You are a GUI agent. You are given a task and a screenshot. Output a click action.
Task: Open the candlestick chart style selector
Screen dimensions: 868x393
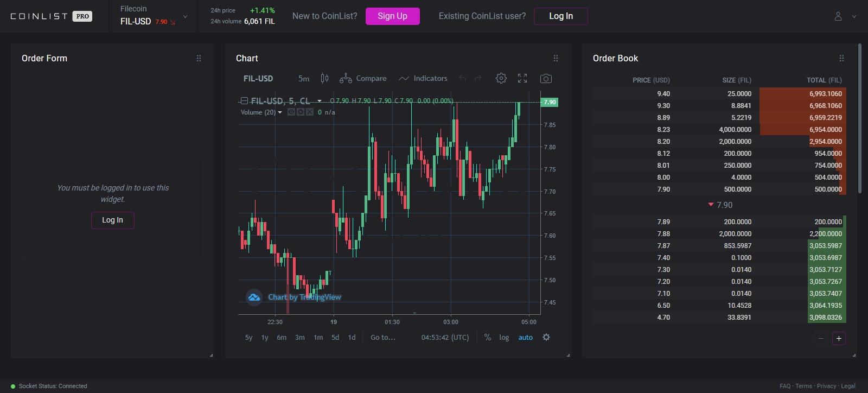pyautogui.click(x=324, y=79)
